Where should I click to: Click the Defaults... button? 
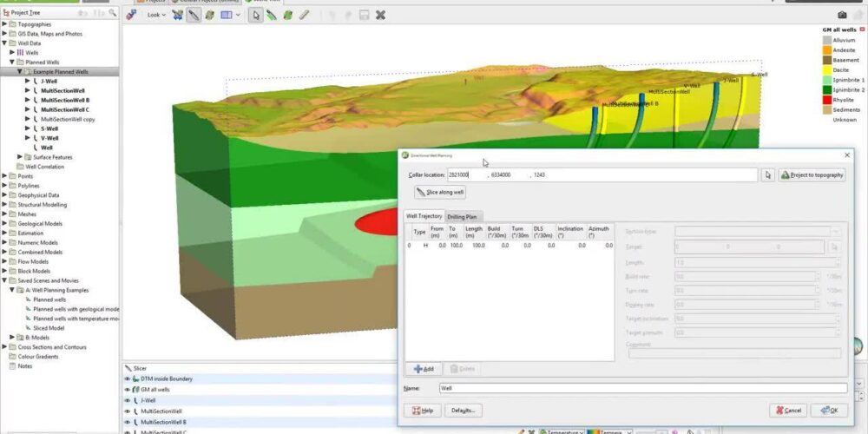464,411
